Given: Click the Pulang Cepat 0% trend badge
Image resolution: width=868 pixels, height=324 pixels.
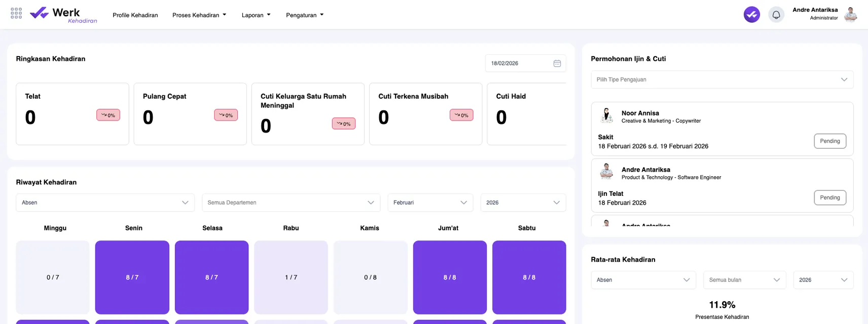Looking at the screenshot, I should tap(226, 115).
